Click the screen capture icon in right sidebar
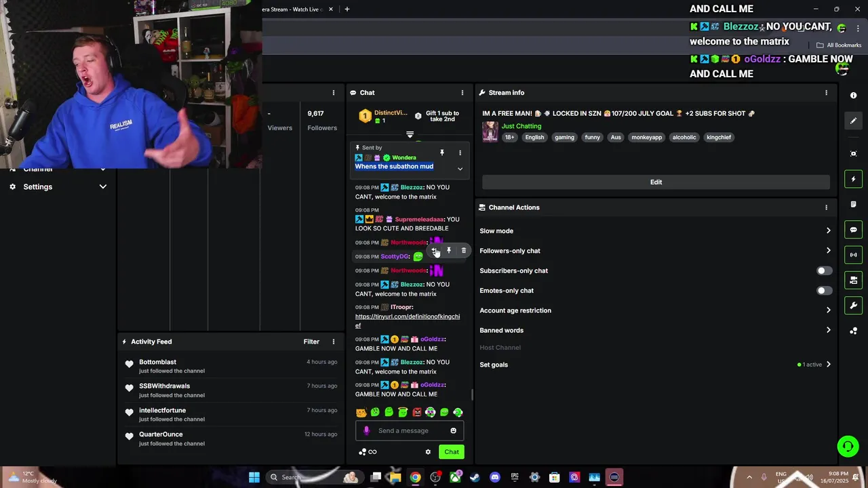Screen dimensions: 868x488 [854, 154]
